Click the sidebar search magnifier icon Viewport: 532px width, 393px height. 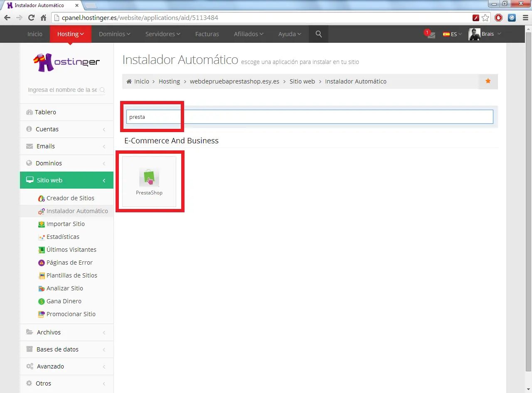pyautogui.click(x=102, y=90)
